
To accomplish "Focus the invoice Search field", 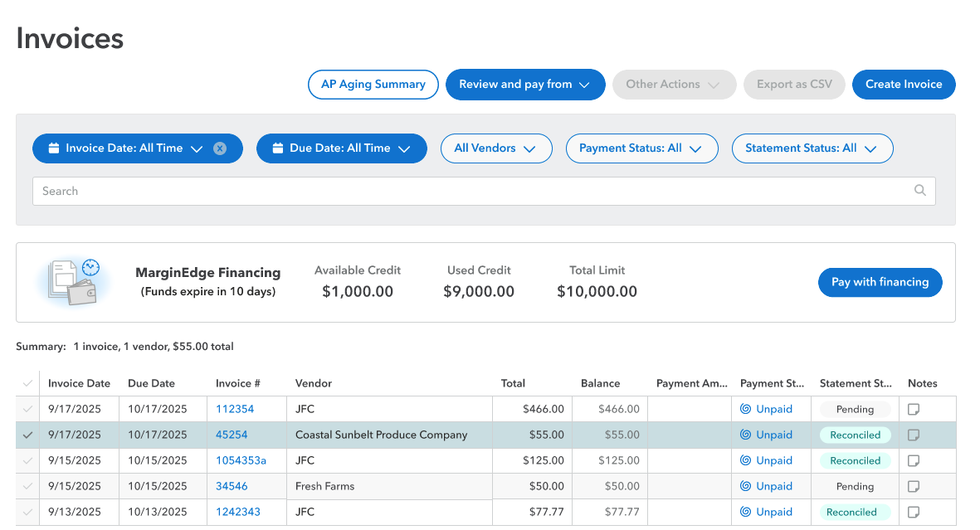I will click(x=473, y=191).
